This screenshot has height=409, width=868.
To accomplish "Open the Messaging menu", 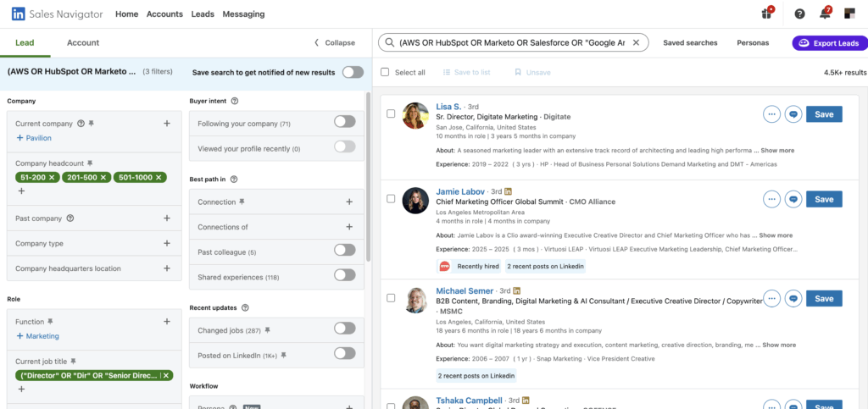I will coord(243,14).
